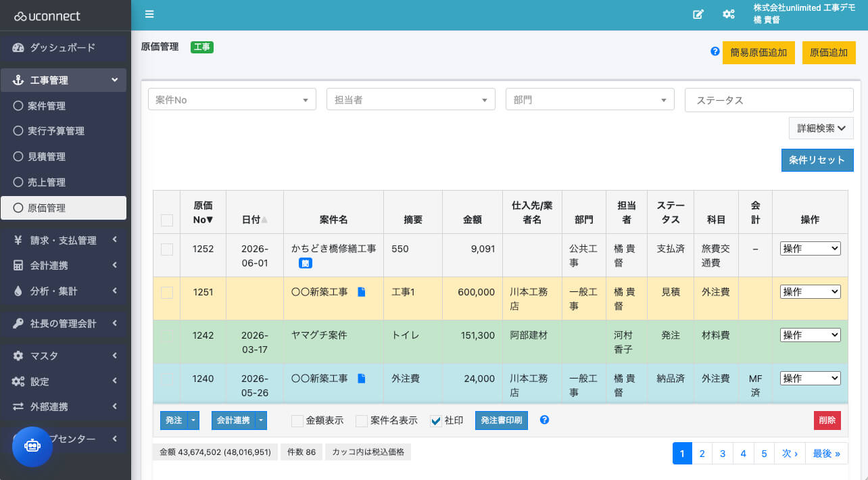Click the 発注書印刷 button

tap(502, 421)
